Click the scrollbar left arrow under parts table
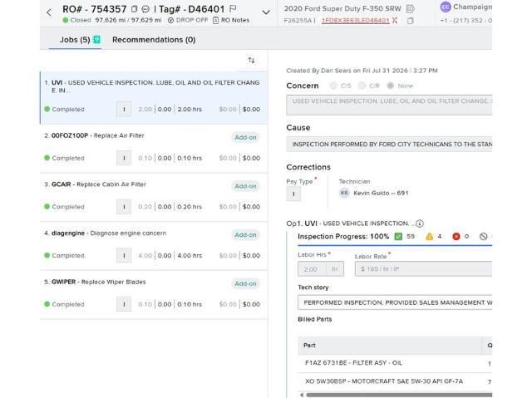 click(x=302, y=395)
